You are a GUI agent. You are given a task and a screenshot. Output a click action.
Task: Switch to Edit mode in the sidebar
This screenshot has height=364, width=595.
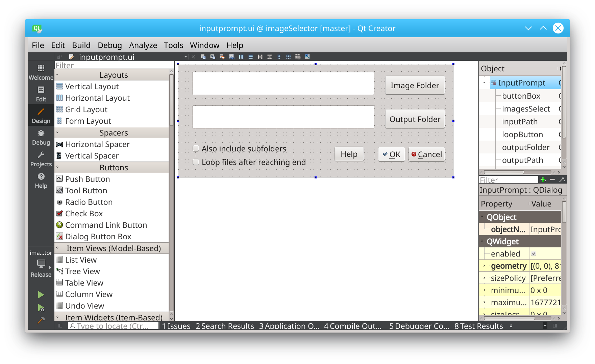(x=41, y=94)
